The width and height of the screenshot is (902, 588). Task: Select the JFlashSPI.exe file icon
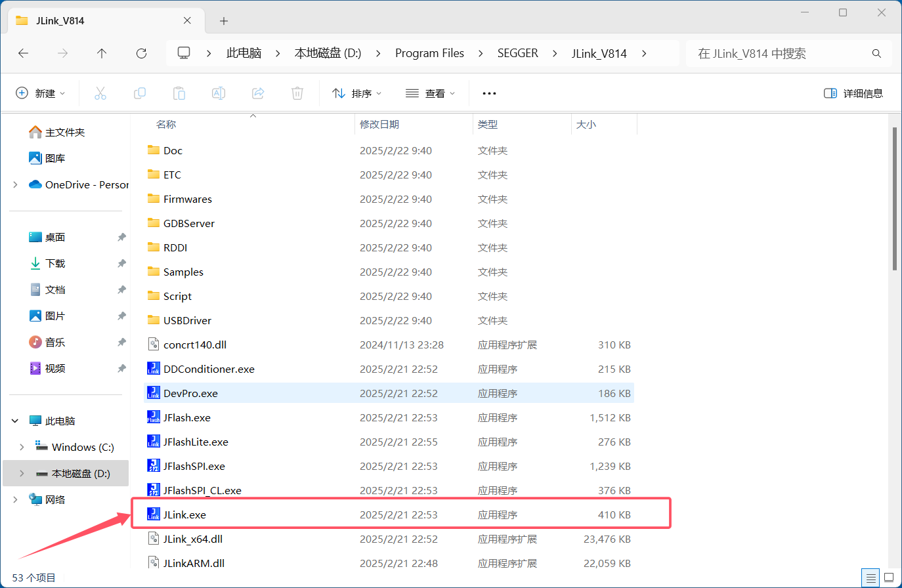[154, 466]
